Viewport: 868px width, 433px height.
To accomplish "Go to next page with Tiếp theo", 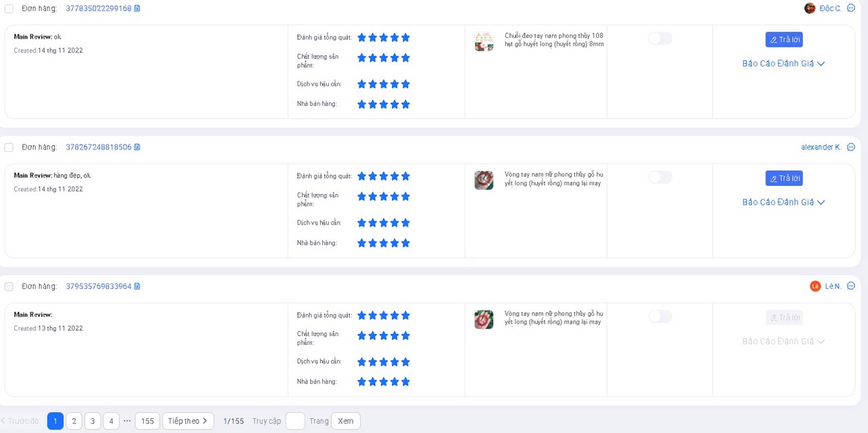I will (x=188, y=421).
